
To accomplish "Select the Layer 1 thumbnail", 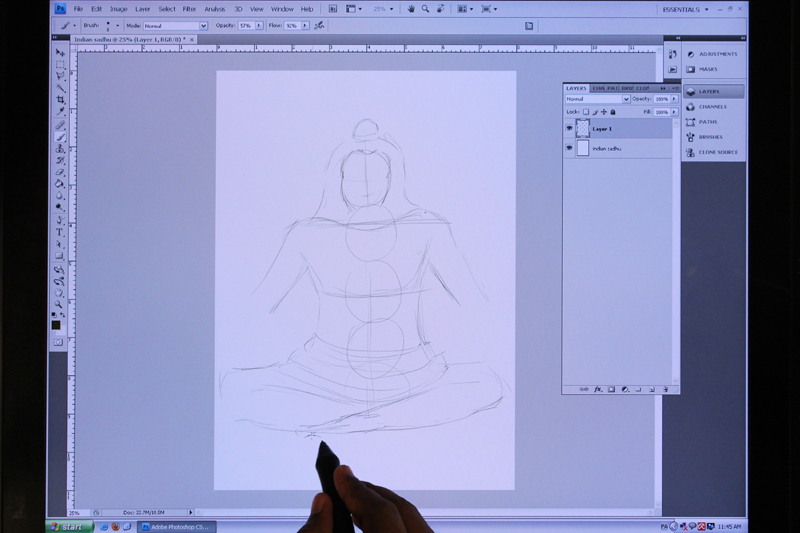I will coord(583,129).
